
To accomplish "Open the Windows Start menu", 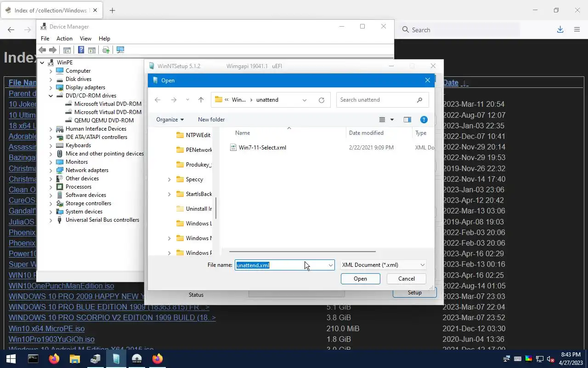I will 11,359.
